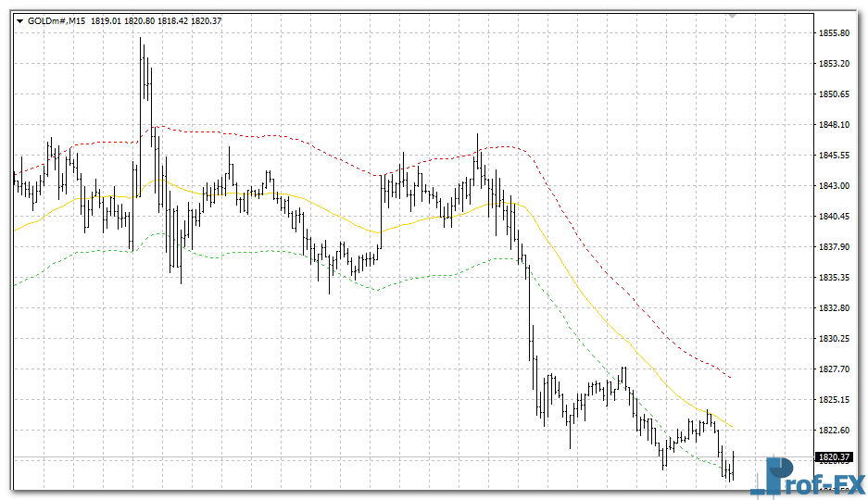Click the 1832.80 price axis label

tap(835, 308)
